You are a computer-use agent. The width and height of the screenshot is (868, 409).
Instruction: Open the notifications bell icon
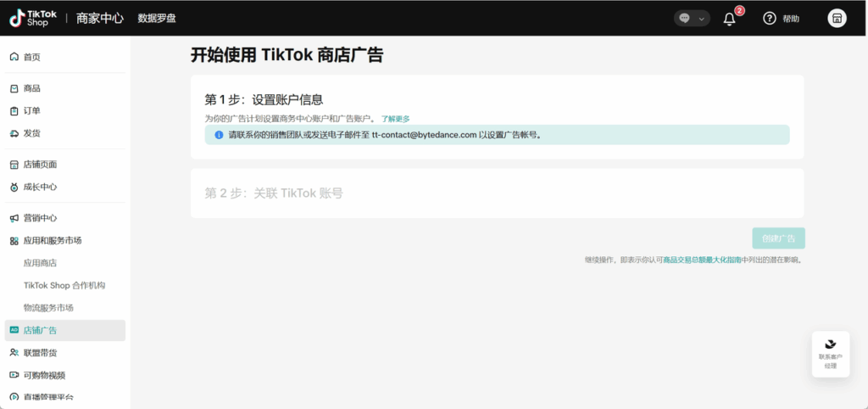pos(729,19)
